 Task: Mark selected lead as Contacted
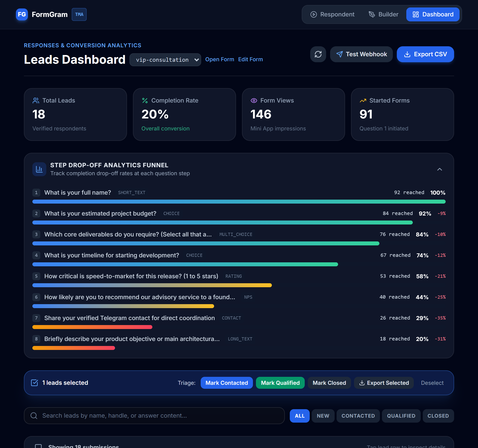[x=227, y=383]
